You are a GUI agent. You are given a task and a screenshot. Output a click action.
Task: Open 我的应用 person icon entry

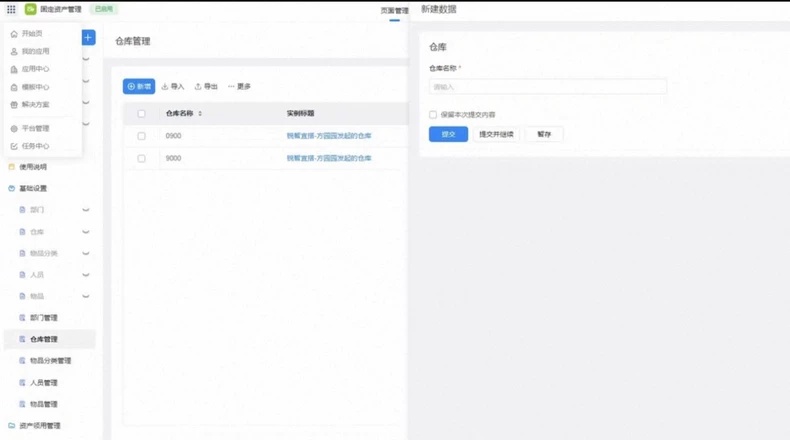pyautogui.click(x=14, y=51)
